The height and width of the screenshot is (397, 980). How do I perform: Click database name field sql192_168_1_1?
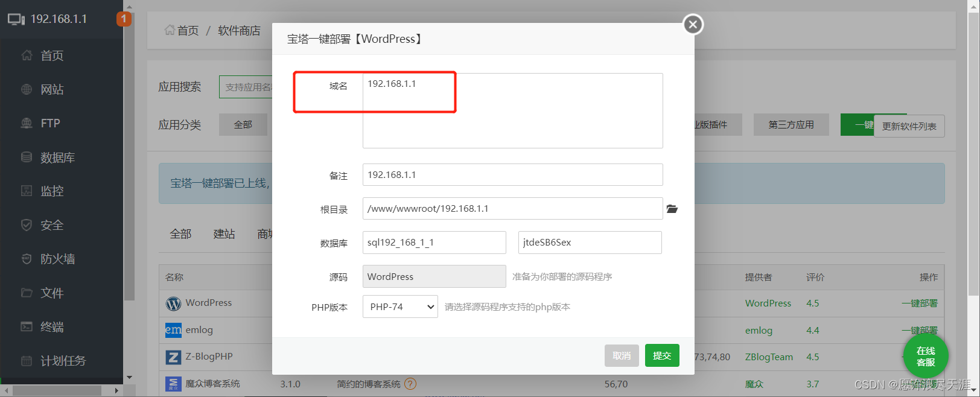434,243
